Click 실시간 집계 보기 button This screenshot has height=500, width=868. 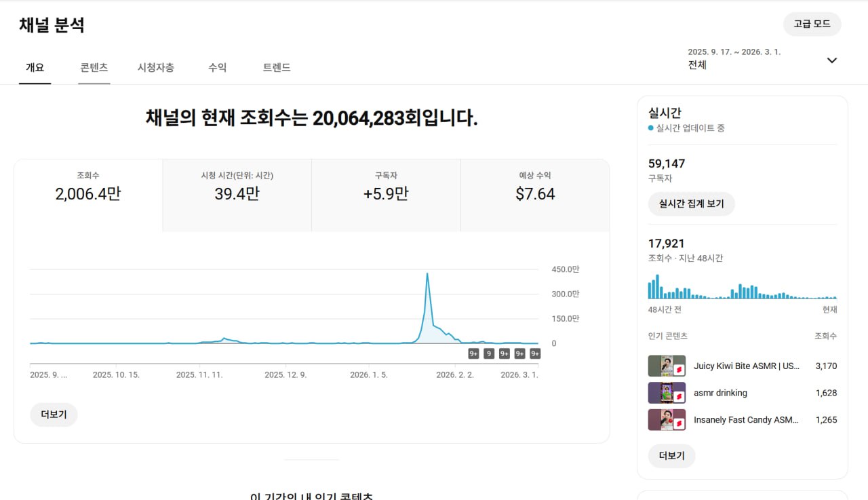click(x=691, y=204)
